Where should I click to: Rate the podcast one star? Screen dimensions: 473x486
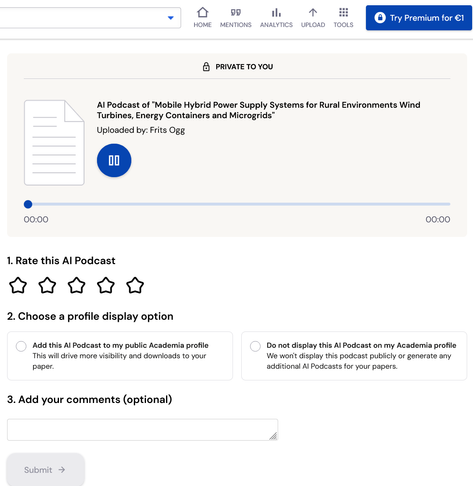[x=18, y=285]
